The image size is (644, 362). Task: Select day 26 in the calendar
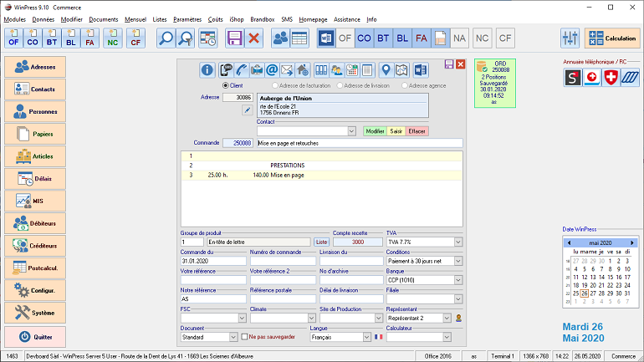click(584, 293)
